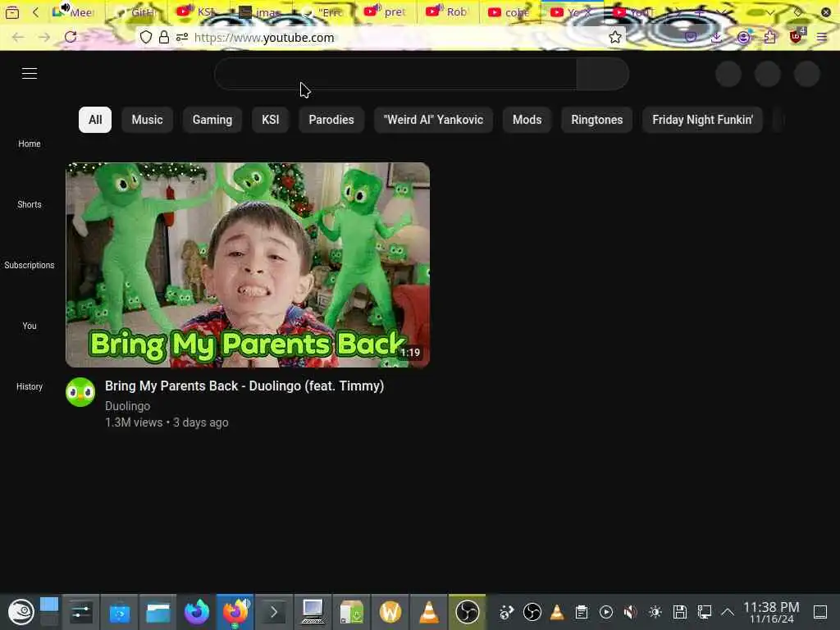Filter feed by Mods chip
This screenshot has height=630, width=840.
527,120
